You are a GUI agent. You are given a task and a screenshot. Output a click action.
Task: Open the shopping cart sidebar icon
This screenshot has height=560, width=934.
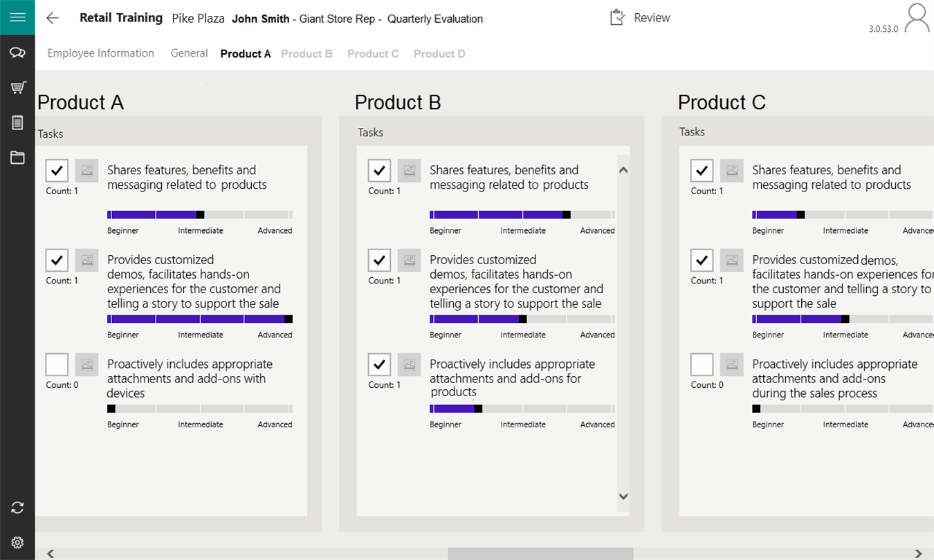[x=17, y=88]
